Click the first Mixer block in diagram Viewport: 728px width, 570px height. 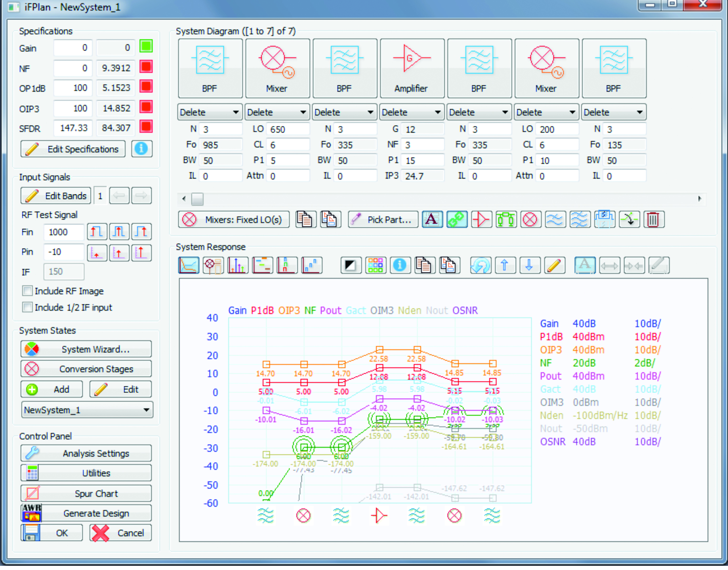pyautogui.click(x=277, y=69)
